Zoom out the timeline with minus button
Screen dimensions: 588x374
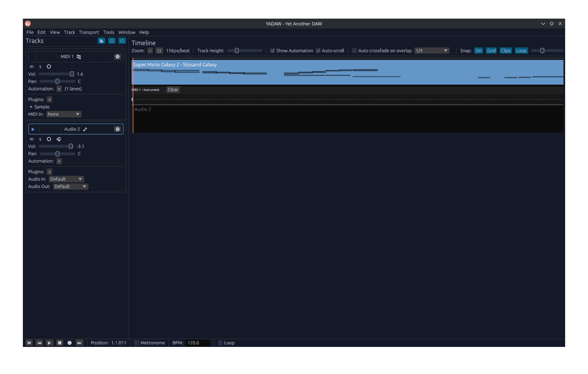point(150,51)
